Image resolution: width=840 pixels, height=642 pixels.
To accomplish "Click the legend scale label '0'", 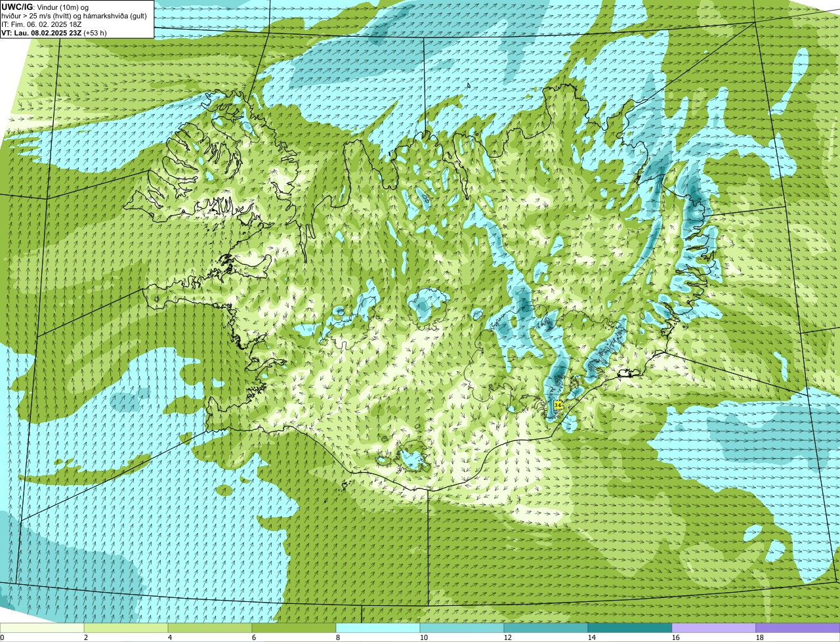I will click(3, 637).
